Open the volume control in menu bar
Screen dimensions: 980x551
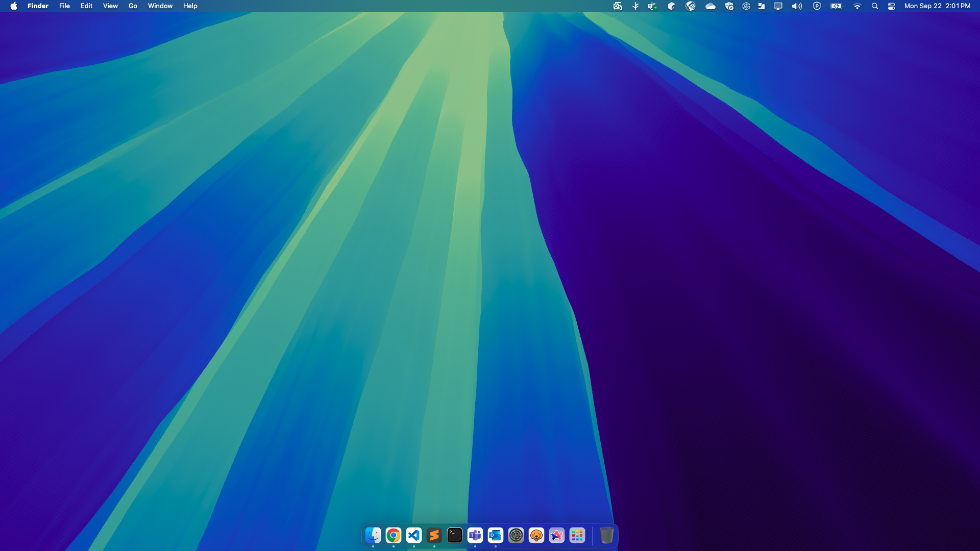797,6
